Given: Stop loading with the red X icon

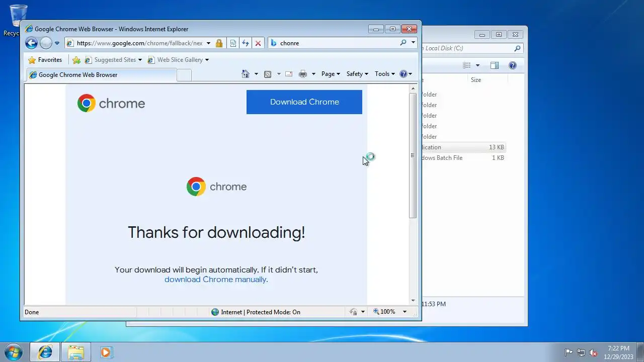Looking at the screenshot, I should point(258,43).
